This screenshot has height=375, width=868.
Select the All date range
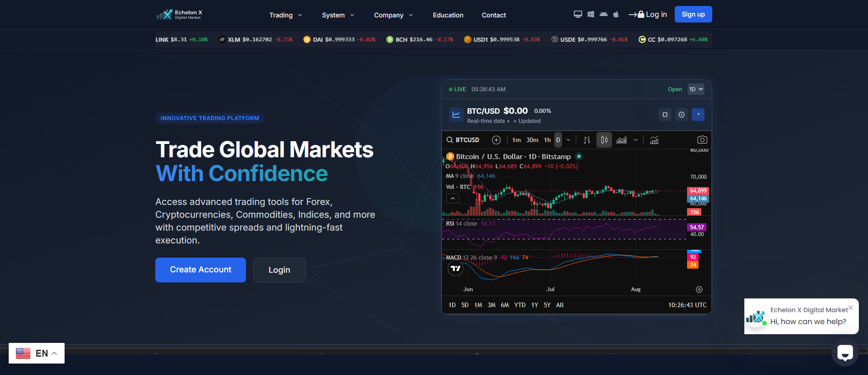coord(560,305)
